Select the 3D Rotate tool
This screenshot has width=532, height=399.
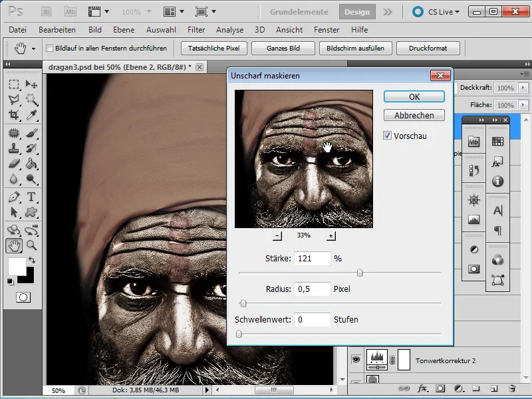[14, 230]
